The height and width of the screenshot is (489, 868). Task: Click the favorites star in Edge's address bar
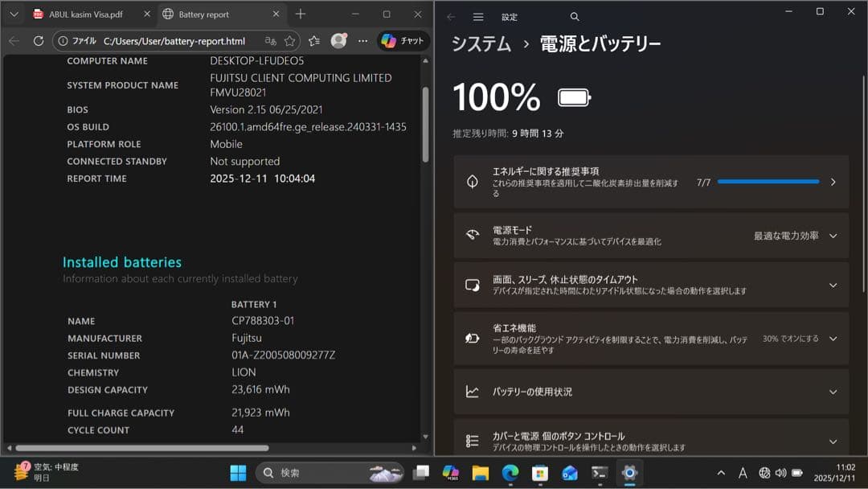(288, 40)
